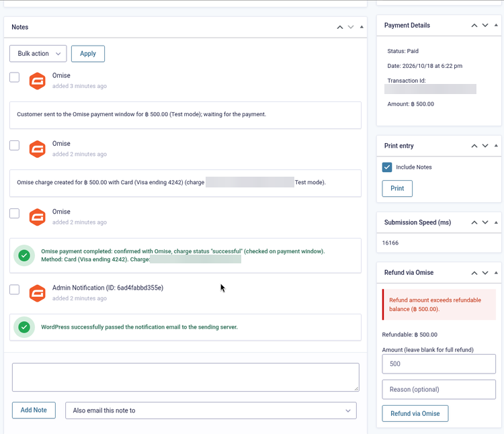The height and width of the screenshot is (434, 504).
Task: Move Print entry panel down
Action: pos(485,146)
